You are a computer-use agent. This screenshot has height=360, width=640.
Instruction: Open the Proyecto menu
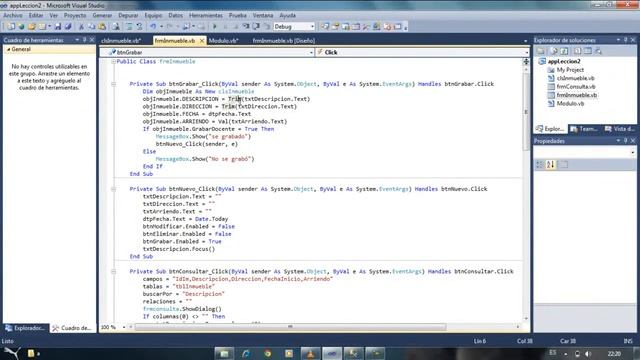[75, 15]
